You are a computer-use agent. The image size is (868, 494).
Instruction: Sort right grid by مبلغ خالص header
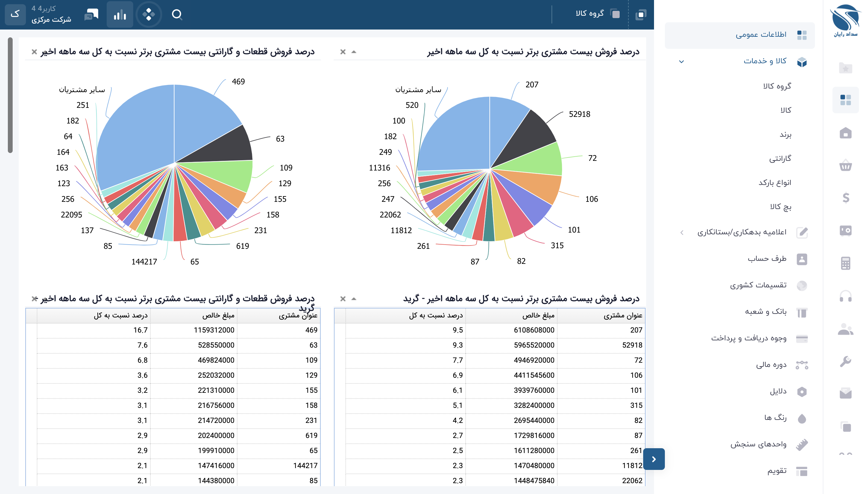point(511,316)
